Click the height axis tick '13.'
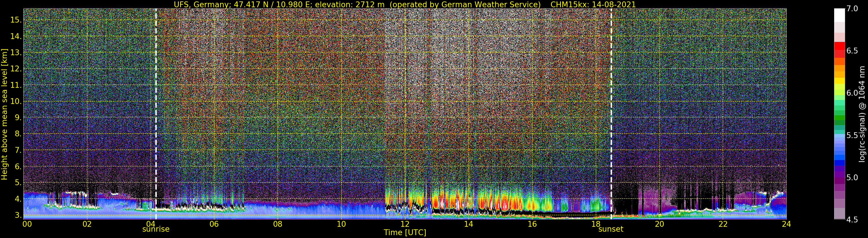The width and height of the screenshot is (868, 238). pos(16,53)
